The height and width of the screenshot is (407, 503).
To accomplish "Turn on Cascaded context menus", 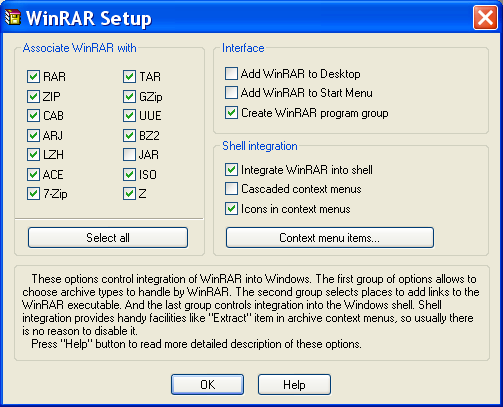I will [x=231, y=189].
